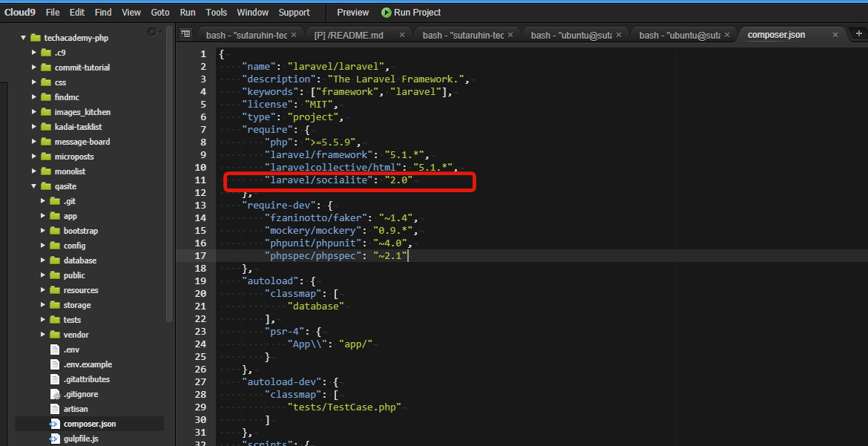The width and height of the screenshot is (868, 446).
Task: Click the .gitattributes file icon
Action: click(54, 379)
